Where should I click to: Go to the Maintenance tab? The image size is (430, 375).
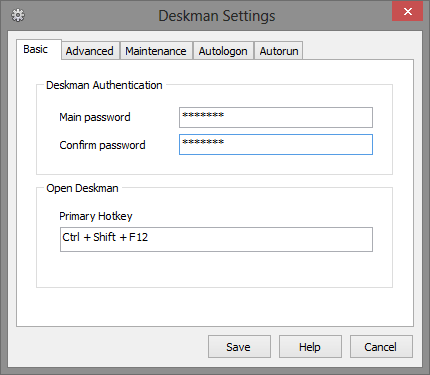click(156, 51)
